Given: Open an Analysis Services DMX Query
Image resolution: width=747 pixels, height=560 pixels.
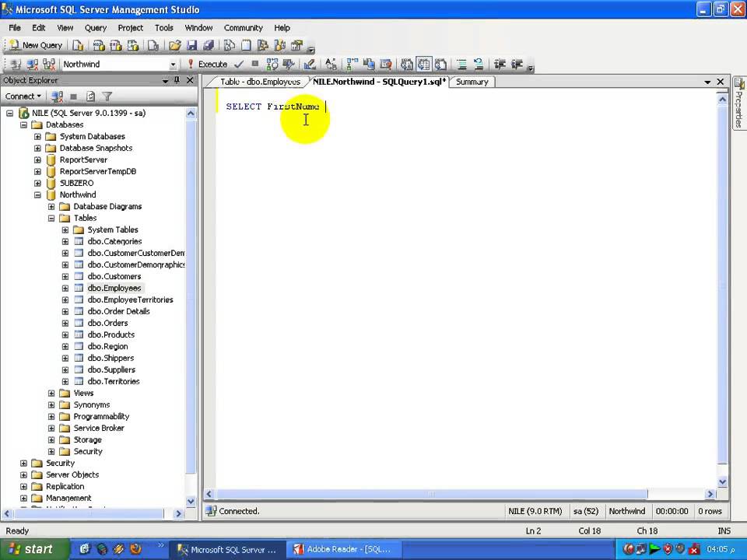Looking at the screenshot, I should point(116,45).
